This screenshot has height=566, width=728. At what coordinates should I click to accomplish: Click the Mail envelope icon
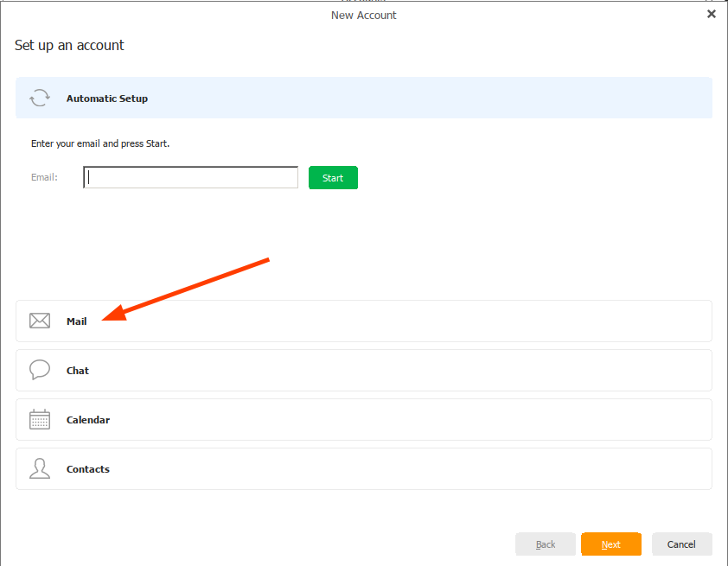click(x=40, y=321)
